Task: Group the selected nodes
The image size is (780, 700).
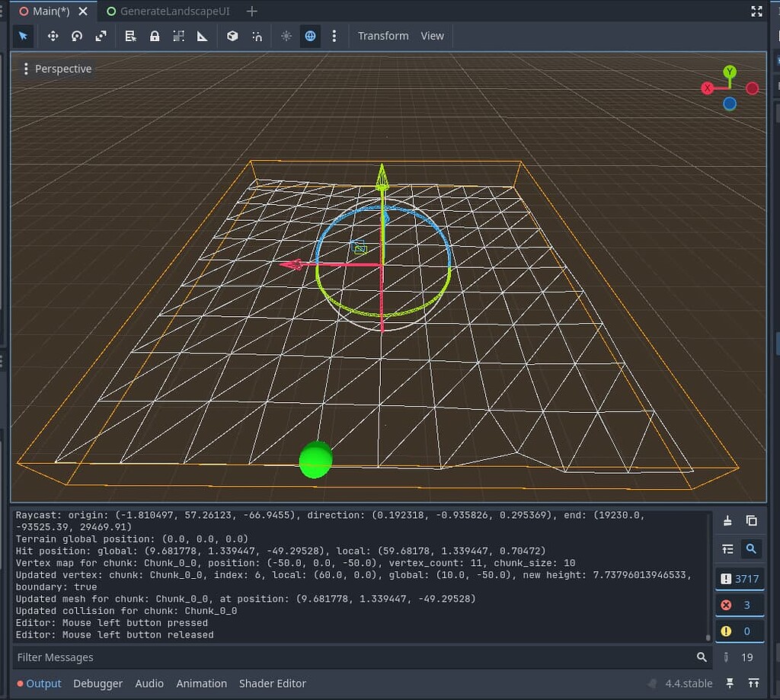Action: point(178,36)
